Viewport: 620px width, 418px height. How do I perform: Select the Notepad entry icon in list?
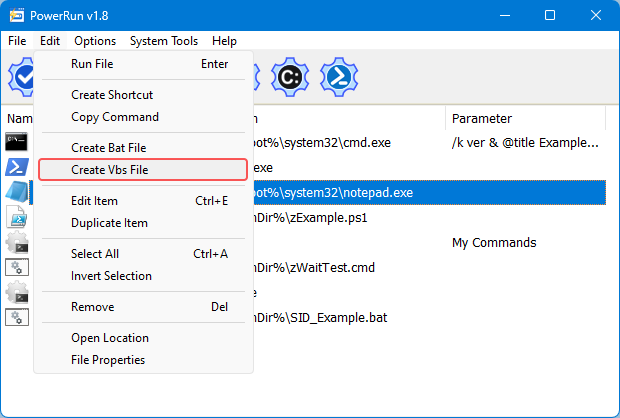(x=17, y=192)
